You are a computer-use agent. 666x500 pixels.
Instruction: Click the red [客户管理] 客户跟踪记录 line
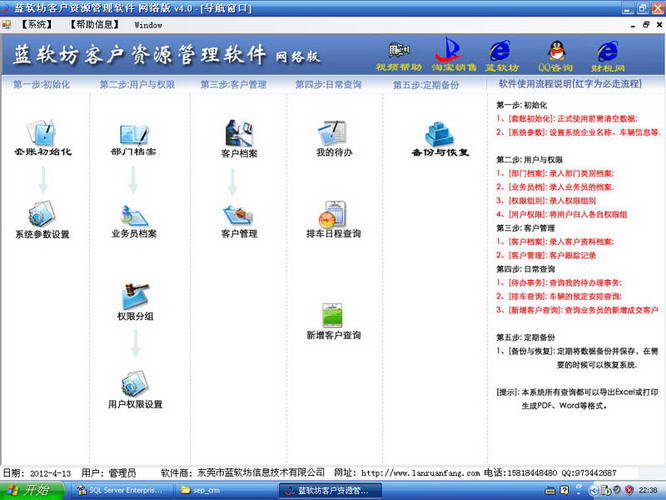click(546, 255)
